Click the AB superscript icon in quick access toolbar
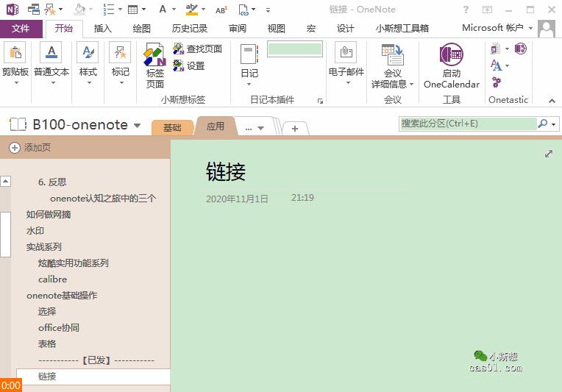562x392 pixels. tap(221, 10)
